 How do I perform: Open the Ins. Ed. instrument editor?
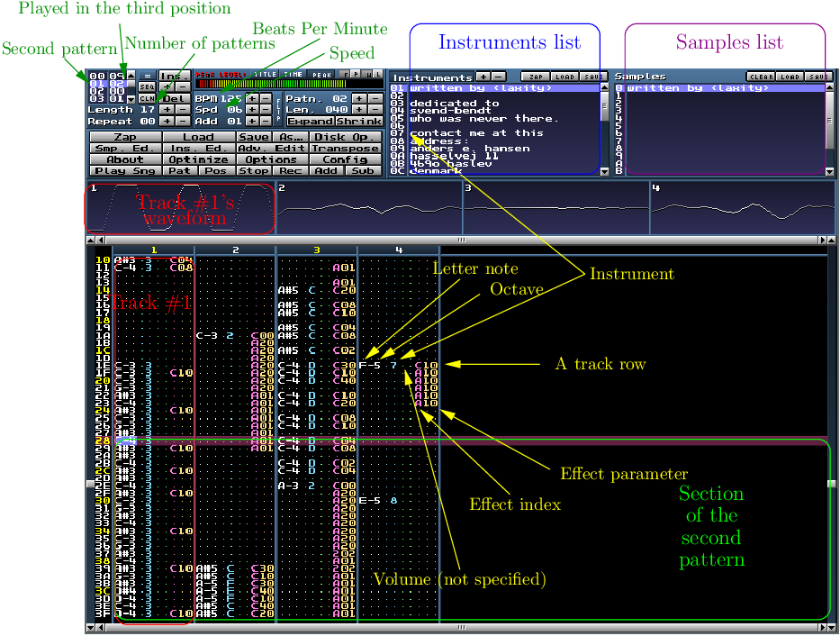198,149
